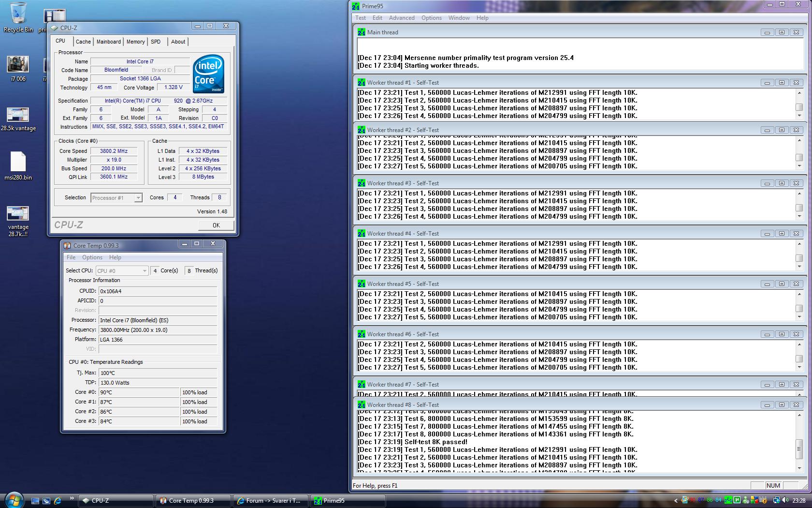Click the CPUID field 0x106A4
This screenshot has width=812, height=508.
[x=158, y=291]
